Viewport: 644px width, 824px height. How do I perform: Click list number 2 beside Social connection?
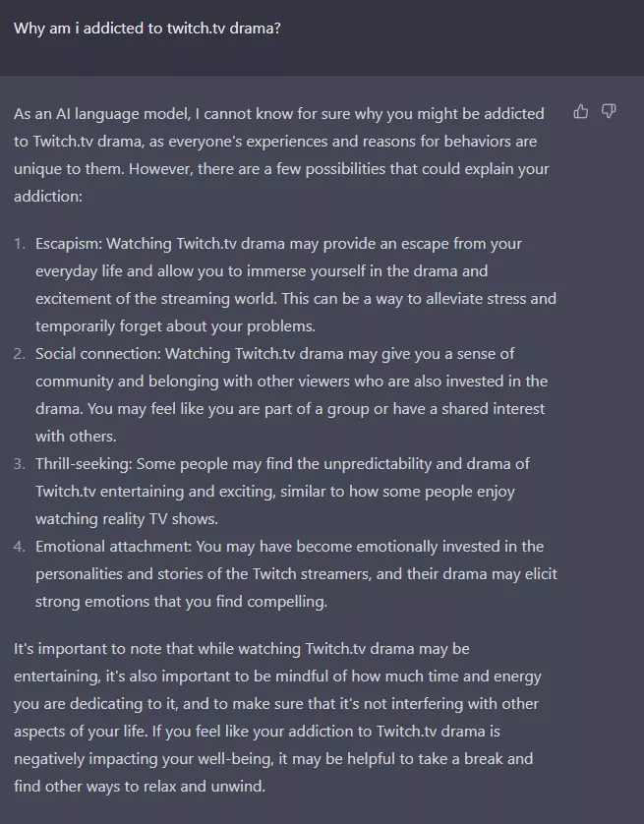click(20, 354)
